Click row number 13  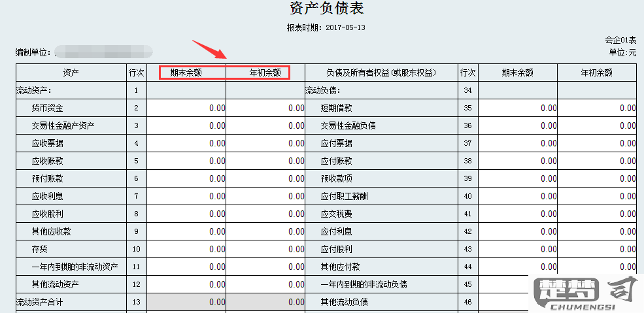(x=137, y=302)
